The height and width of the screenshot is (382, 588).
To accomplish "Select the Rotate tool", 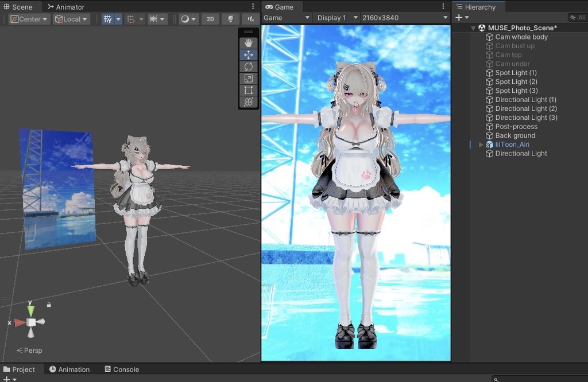I will click(x=248, y=67).
